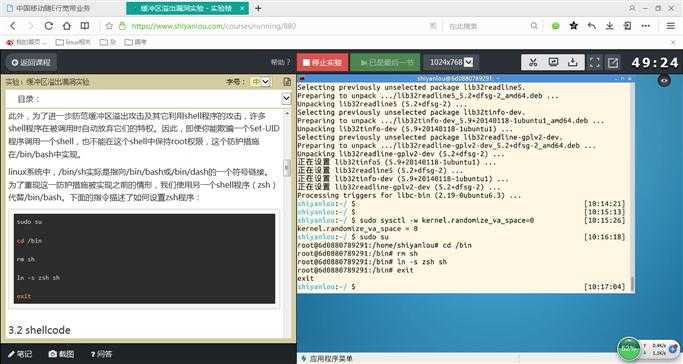The image size is (683, 364).
Task: Open the 笔记 notes button
Action: (20, 354)
